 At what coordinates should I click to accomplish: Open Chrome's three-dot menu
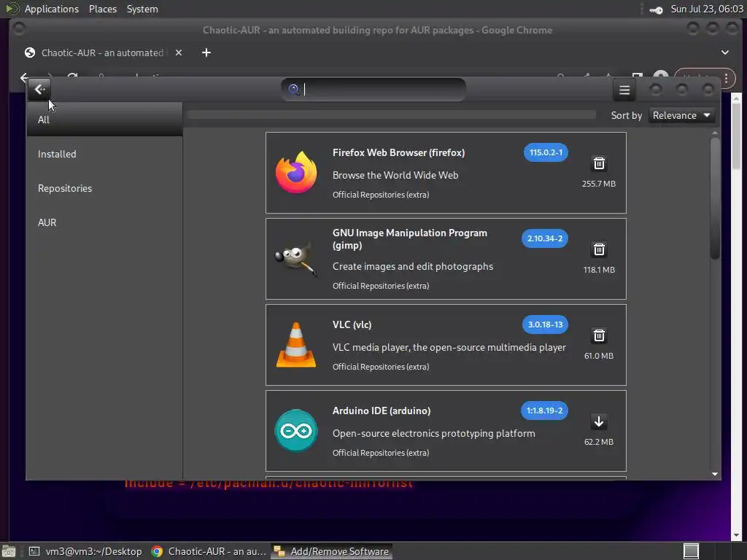click(726, 77)
